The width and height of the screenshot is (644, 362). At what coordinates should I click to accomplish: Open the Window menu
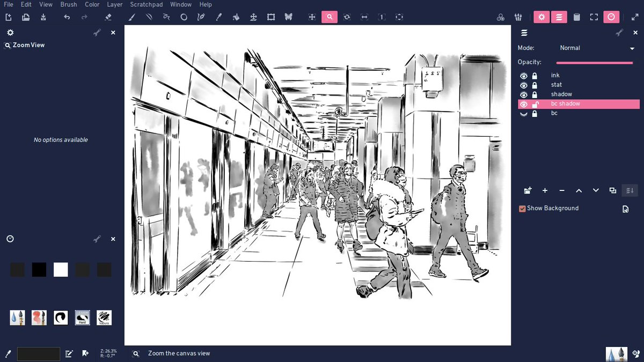tap(181, 4)
